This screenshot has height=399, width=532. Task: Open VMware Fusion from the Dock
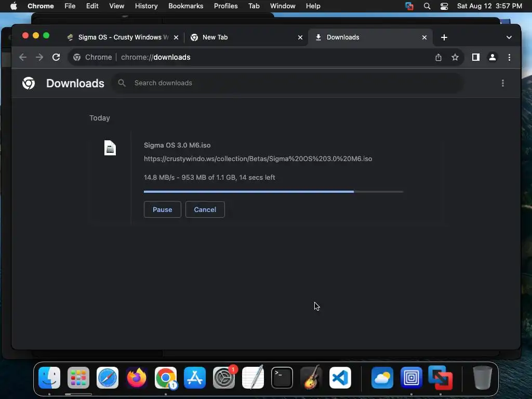click(x=441, y=378)
